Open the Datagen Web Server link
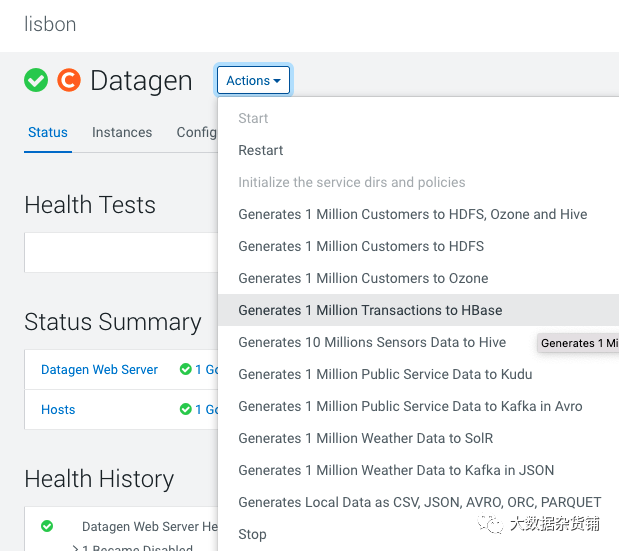This screenshot has width=619, height=551. pos(99,369)
